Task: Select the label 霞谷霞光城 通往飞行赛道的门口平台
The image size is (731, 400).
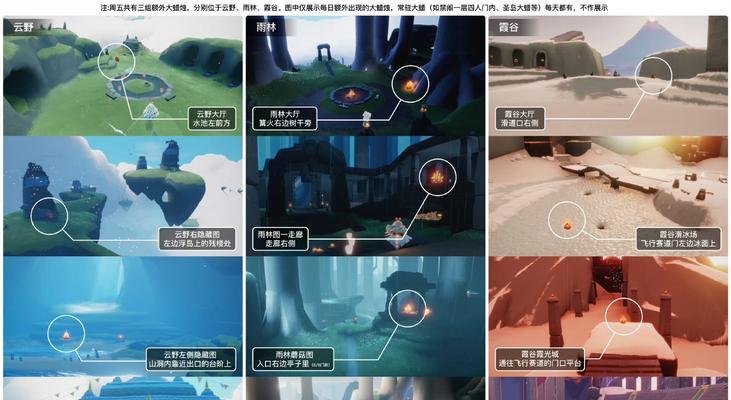Action: pyautogui.click(x=540, y=359)
